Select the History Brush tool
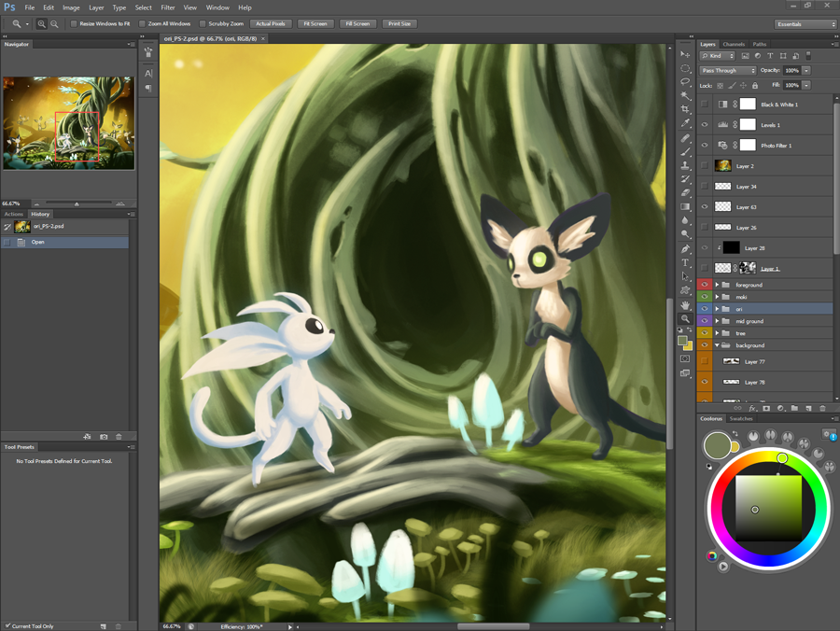Image resolution: width=840 pixels, height=631 pixels. [685, 179]
